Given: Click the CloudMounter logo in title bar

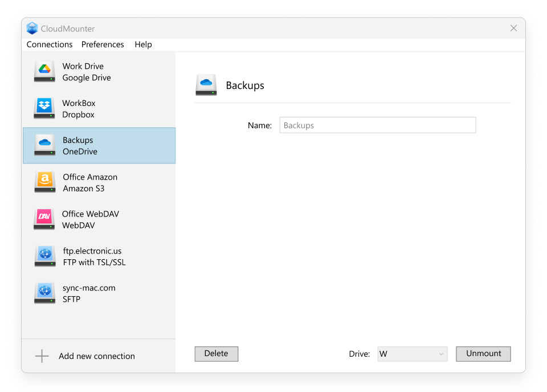Looking at the screenshot, I should click(x=32, y=28).
